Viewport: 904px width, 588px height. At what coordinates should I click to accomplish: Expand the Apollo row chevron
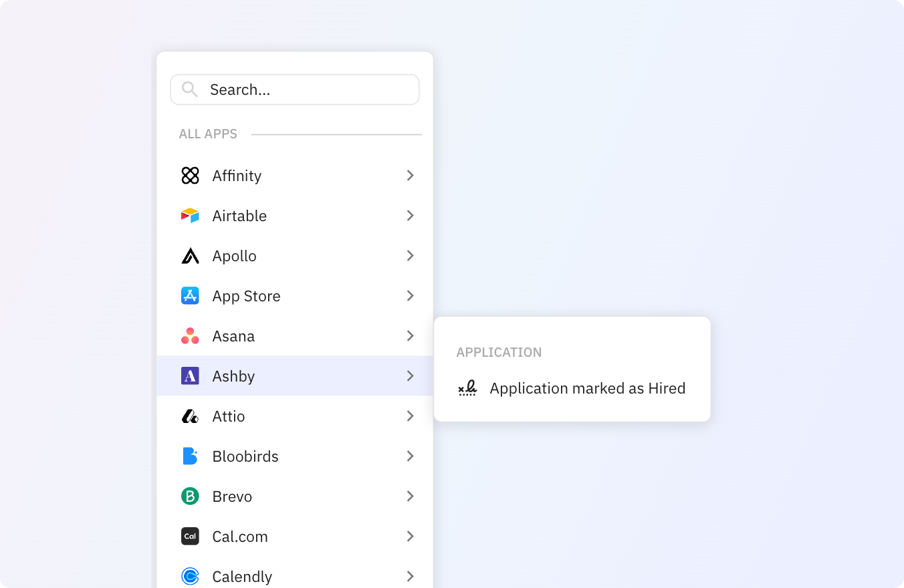point(411,256)
